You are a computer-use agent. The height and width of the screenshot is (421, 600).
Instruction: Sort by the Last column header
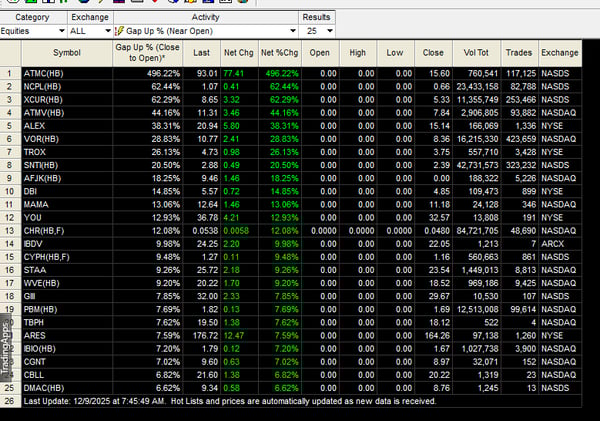click(x=201, y=53)
